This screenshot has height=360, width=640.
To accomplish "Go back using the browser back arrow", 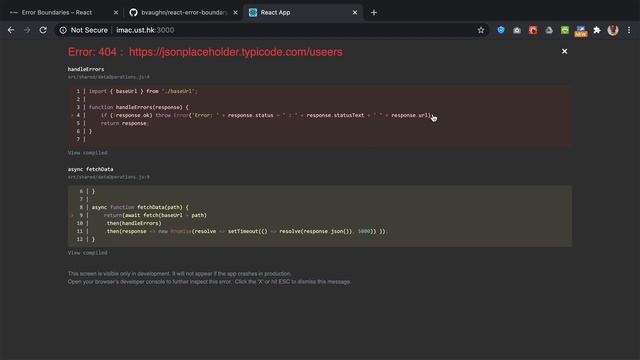I will pos(11,30).
